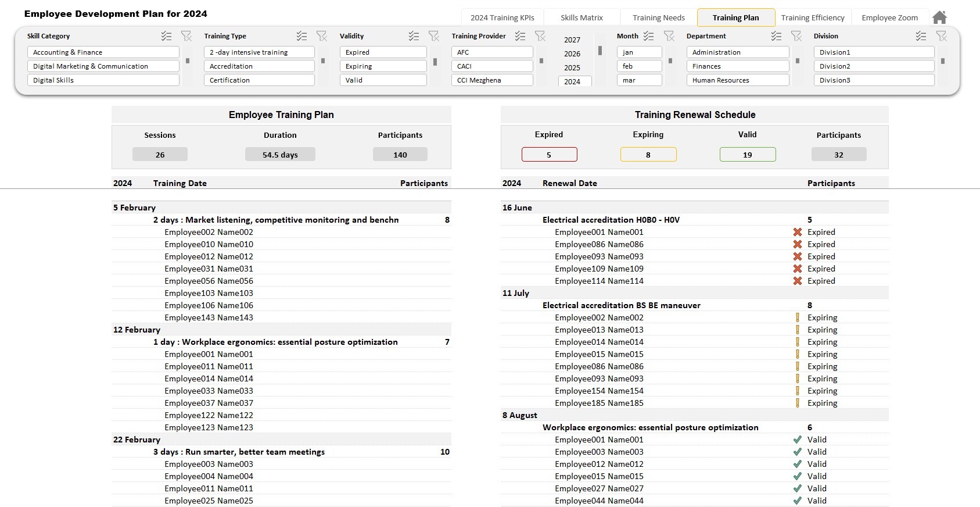The image size is (980, 507).
Task: Toggle the Expired validity filter item
Action: [x=383, y=52]
